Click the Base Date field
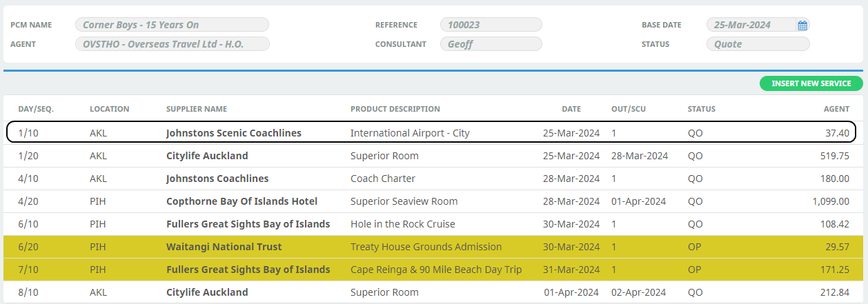Image resolution: width=868 pixels, height=304 pixels. click(x=751, y=25)
